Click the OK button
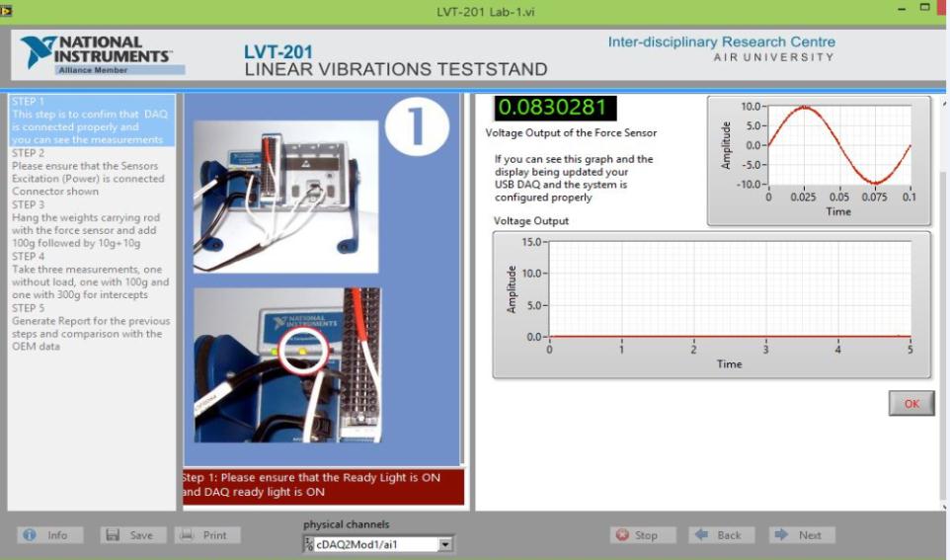 911,404
